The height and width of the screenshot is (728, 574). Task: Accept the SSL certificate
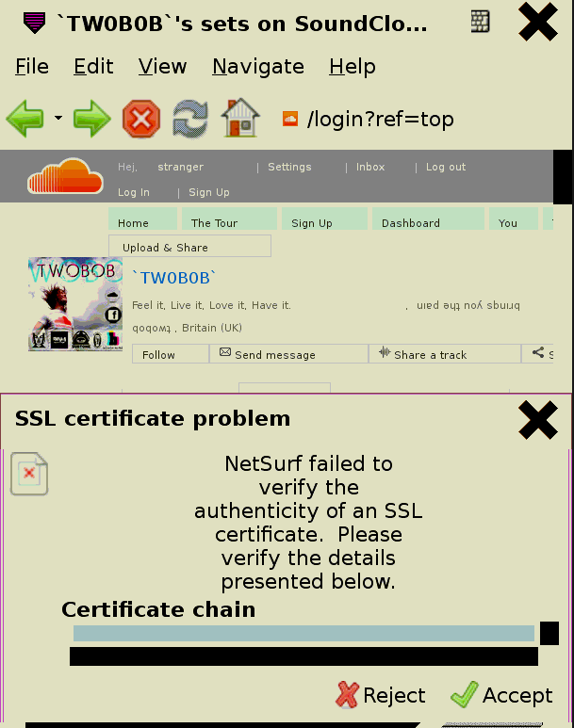coord(501,695)
